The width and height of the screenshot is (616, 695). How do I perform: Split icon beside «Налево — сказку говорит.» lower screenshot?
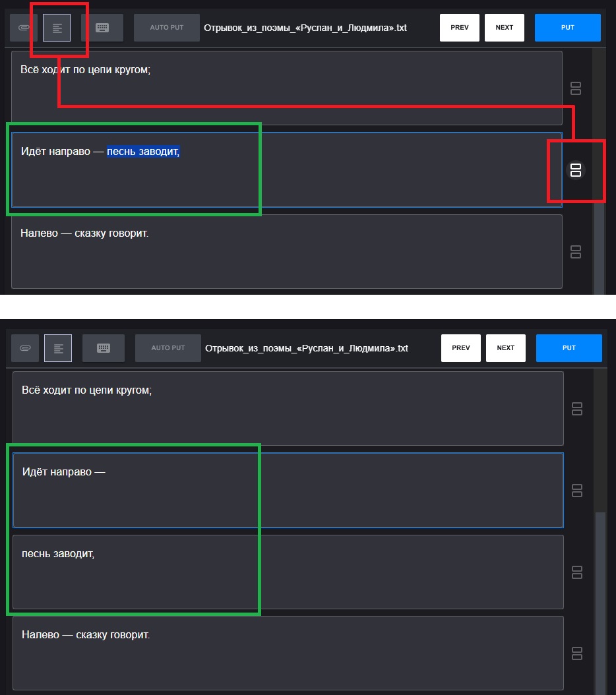[x=577, y=653]
